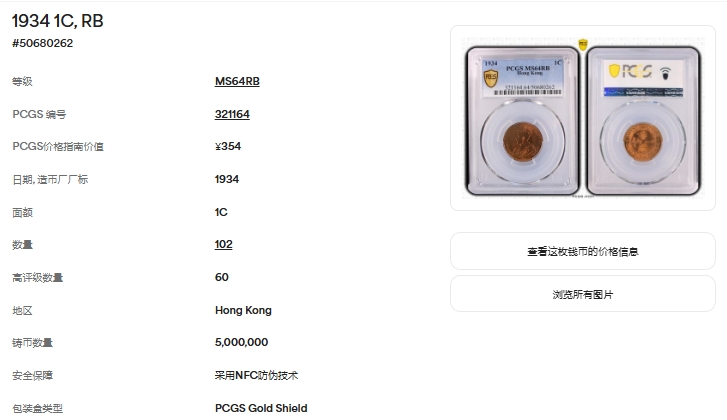The width and height of the screenshot is (727, 420).
Task: Click the gold PCGS shield above the slabs
Action: click(x=583, y=45)
